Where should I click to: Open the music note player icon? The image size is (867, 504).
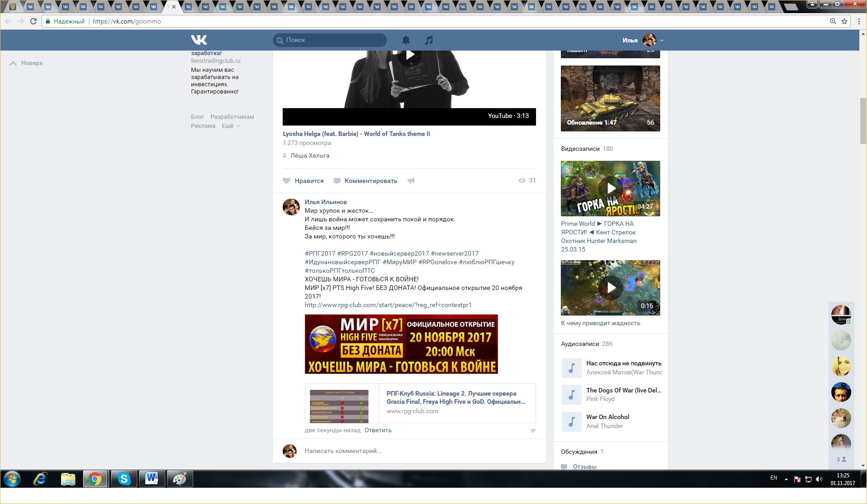[x=429, y=40]
